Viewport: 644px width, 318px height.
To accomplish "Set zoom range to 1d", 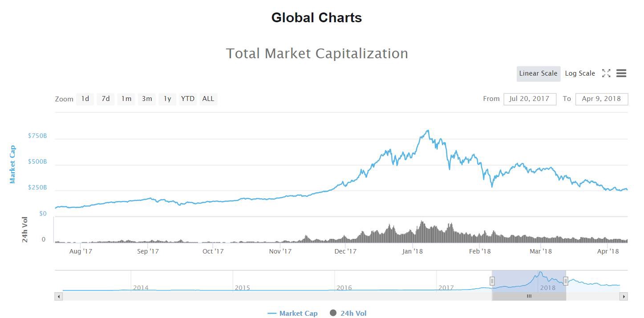I will pyautogui.click(x=85, y=99).
